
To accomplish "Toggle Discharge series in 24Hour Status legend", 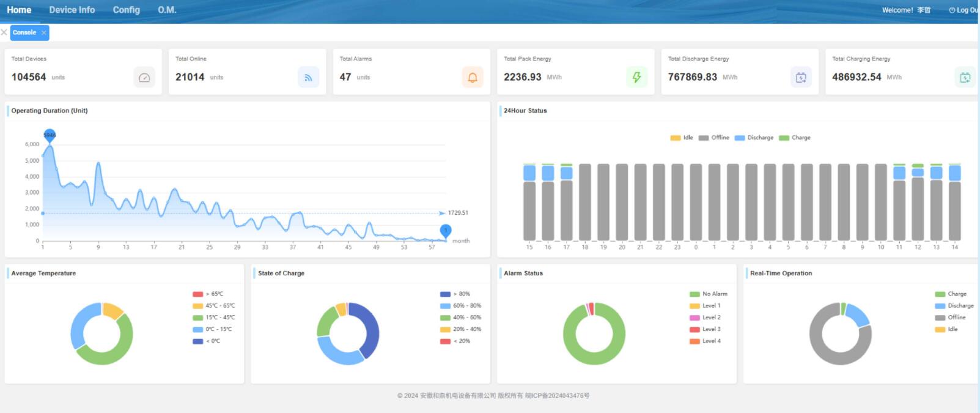I will (754, 138).
